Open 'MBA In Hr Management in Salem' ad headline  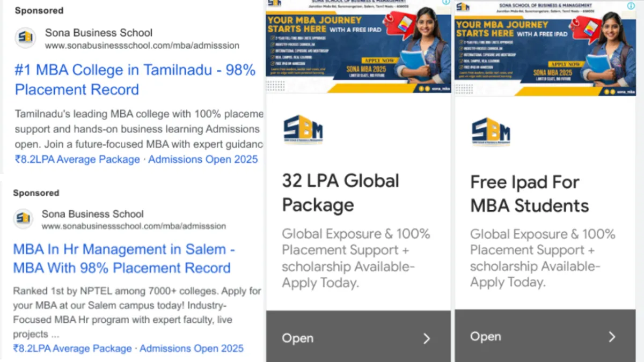(x=124, y=258)
